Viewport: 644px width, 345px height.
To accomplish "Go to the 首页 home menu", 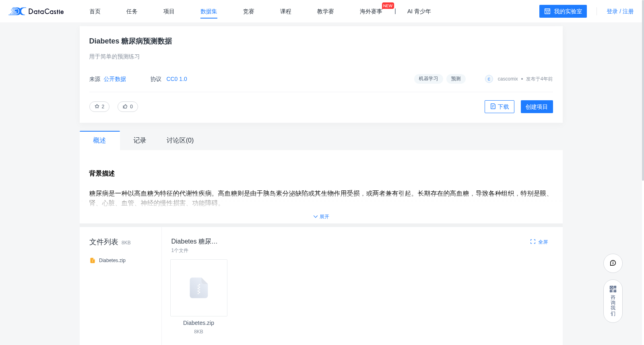I will (95, 11).
